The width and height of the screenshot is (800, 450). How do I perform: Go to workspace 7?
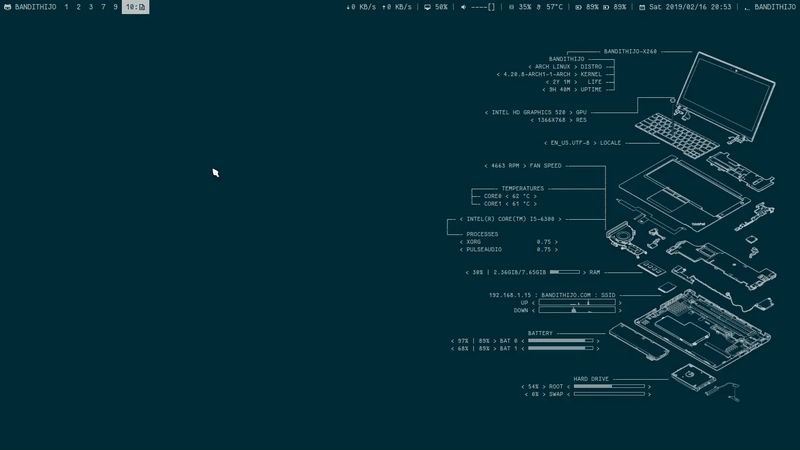point(102,7)
